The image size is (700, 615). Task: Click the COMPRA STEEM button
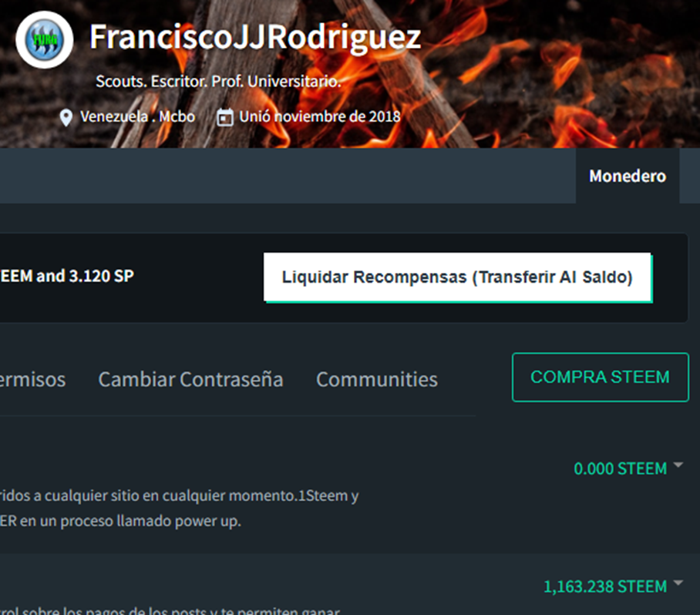click(x=600, y=377)
